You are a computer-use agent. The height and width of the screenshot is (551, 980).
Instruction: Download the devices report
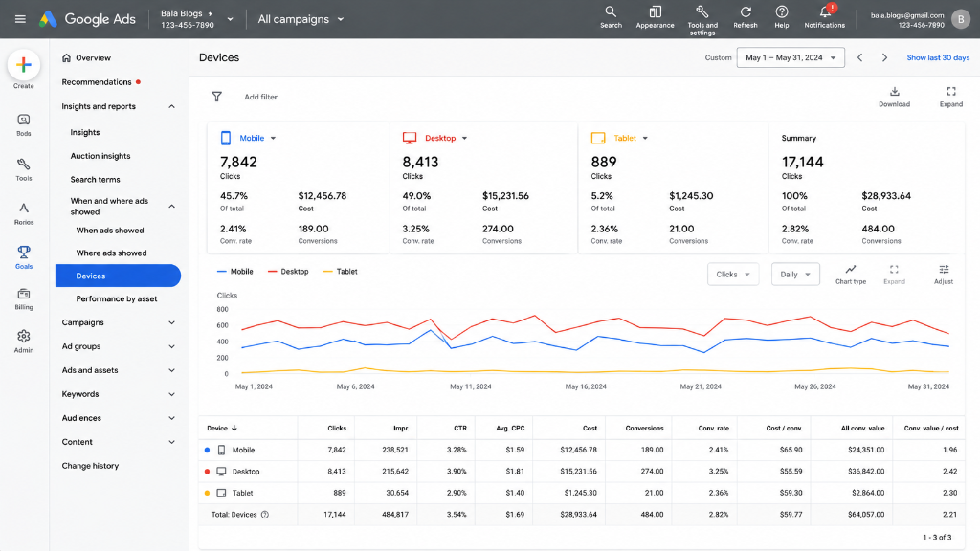(x=895, y=97)
